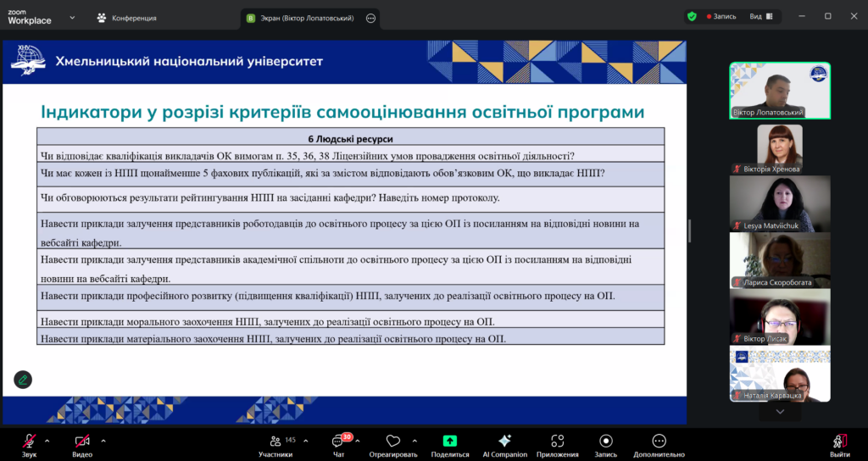This screenshot has width=868, height=461.
Task: Leave the meeting with Выйти button
Action: click(x=839, y=445)
